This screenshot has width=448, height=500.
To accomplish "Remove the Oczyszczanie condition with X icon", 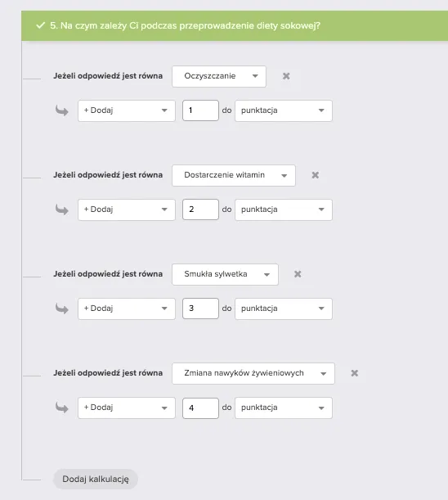I will (x=286, y=76).
